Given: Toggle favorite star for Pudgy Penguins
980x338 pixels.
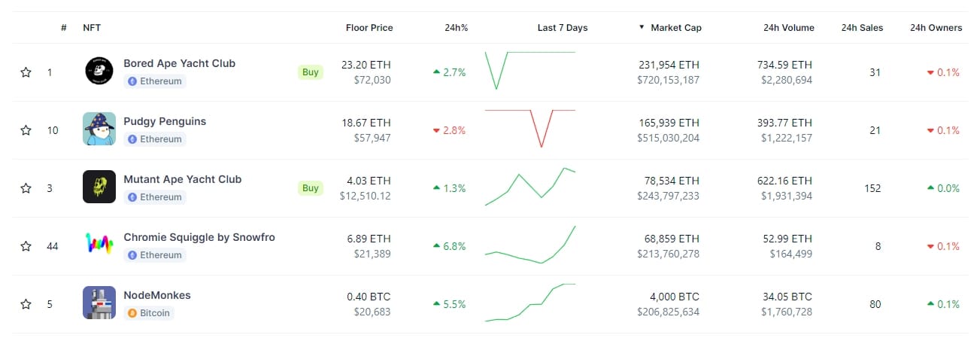Looking at the screenshot, I should (26, 130).
